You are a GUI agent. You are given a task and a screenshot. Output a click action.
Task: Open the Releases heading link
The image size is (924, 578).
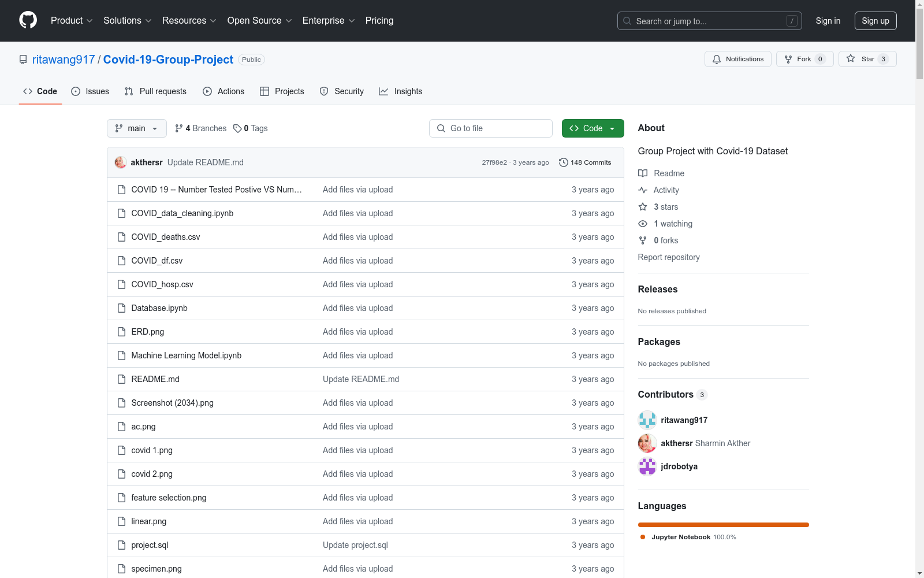(658, 289)
